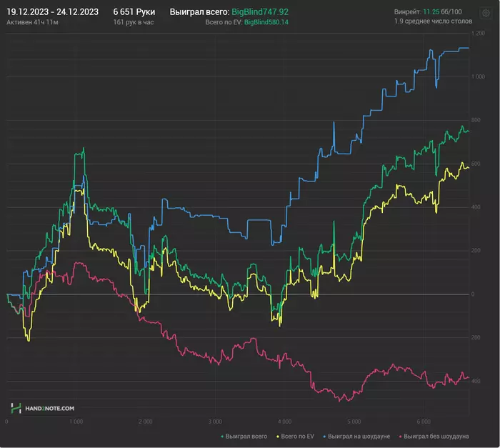
Task: Click the date range 19.12.2023 - 24.12.2023
Action: 52,12
